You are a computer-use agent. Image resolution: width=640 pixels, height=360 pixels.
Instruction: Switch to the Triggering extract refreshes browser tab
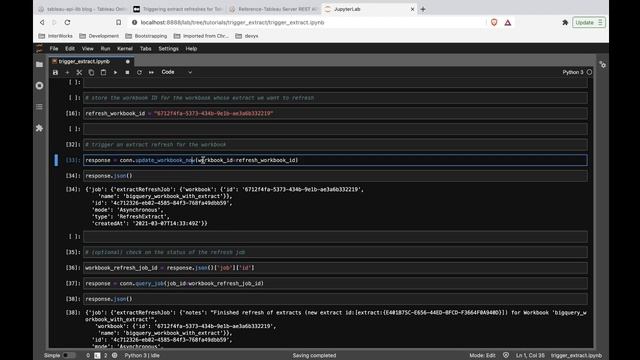[x=179, y=9]
